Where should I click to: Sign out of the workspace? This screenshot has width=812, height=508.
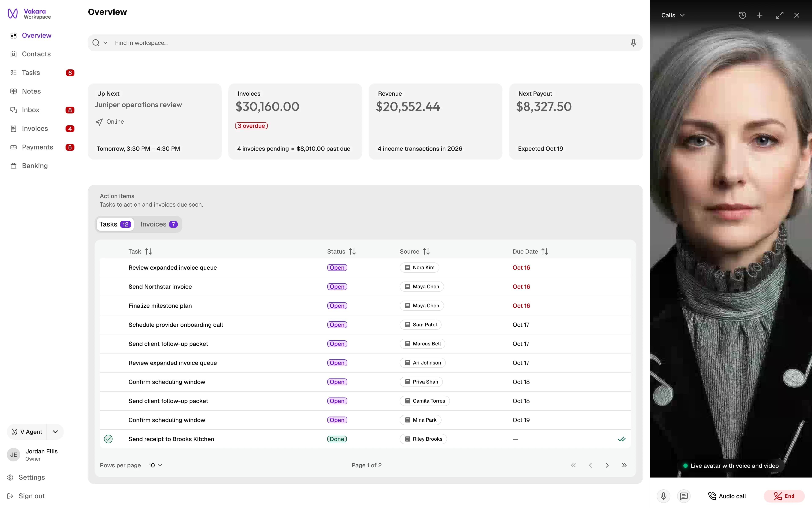[26, 496]
